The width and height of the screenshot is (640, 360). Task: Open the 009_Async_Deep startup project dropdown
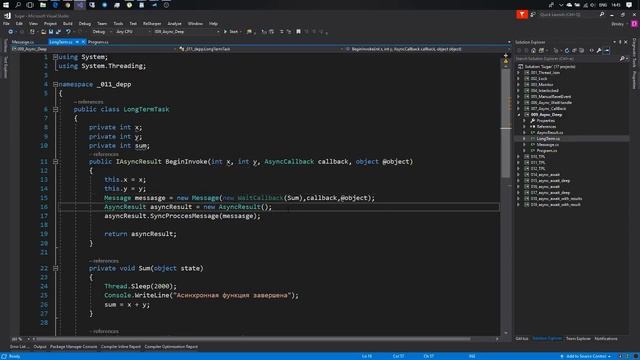click(186, 31)
